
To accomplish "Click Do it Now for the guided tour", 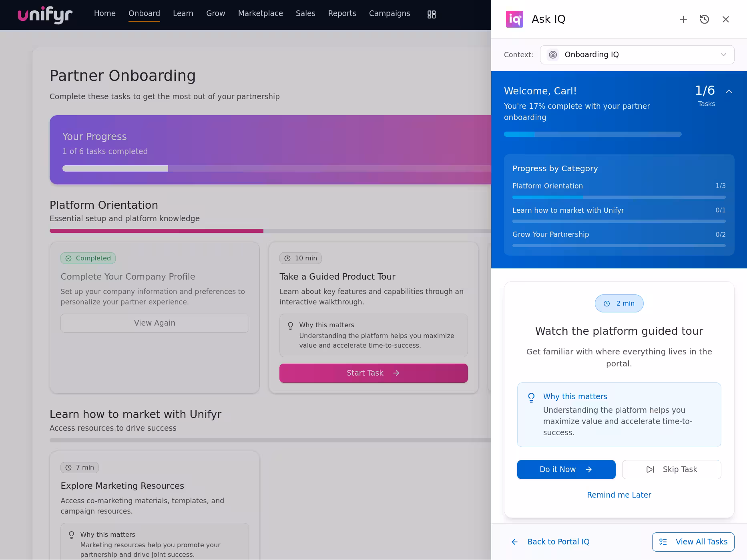I will [x=566, y=469].
